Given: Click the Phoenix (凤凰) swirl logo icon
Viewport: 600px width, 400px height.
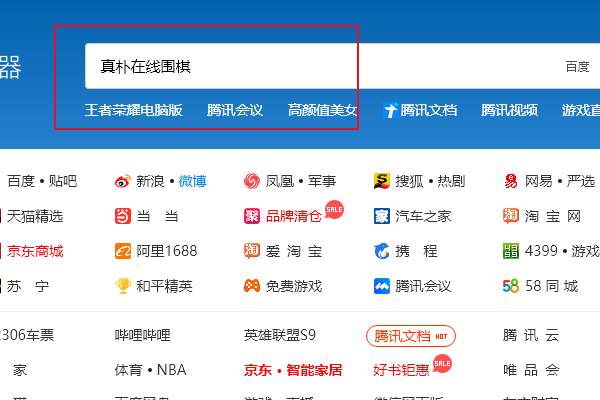Looking at the screenshot, I should pos(252,181).
